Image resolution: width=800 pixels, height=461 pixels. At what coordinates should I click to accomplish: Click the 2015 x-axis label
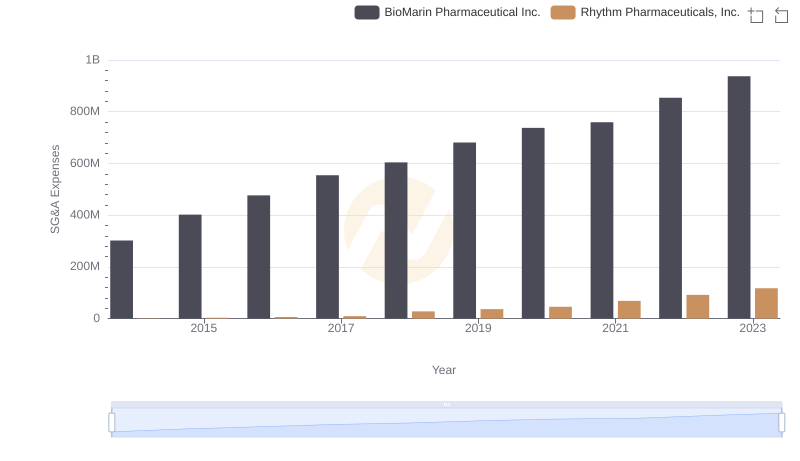(204, 328)
